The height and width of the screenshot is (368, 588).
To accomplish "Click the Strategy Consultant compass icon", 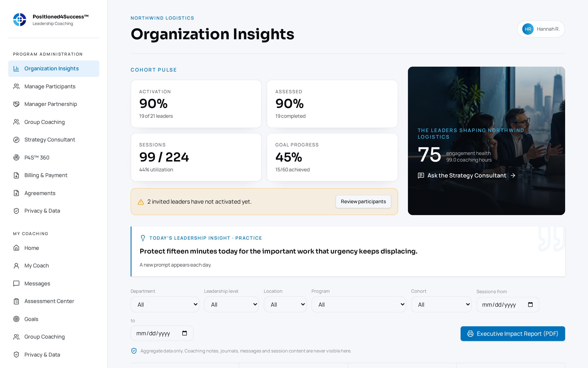I will (x=16, y=140).
